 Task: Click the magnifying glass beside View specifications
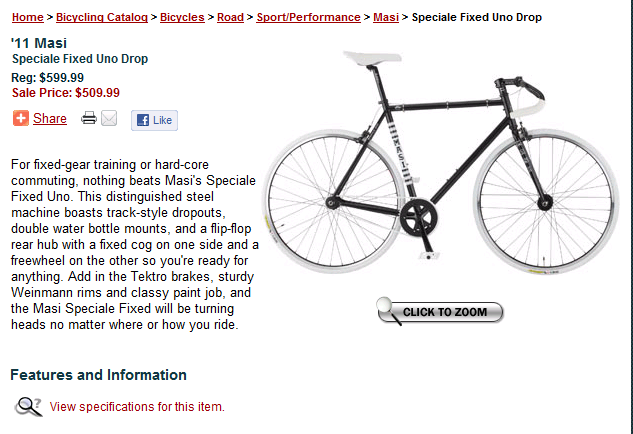coord(29,406)
